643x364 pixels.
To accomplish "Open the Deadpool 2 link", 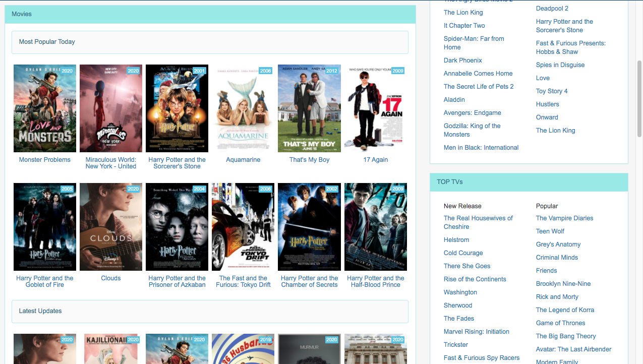I will tap(552, 8).
